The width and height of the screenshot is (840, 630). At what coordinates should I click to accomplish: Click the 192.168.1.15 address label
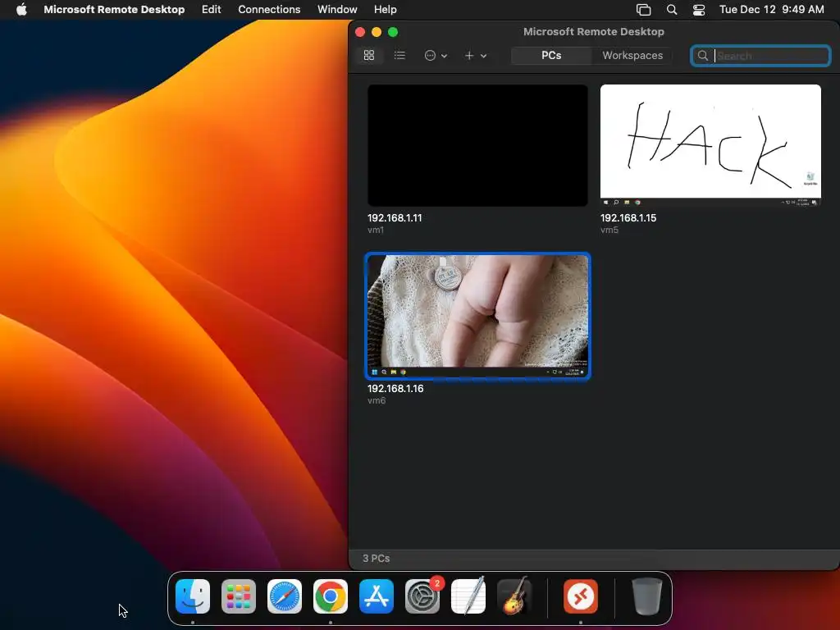tap(628, 218)
